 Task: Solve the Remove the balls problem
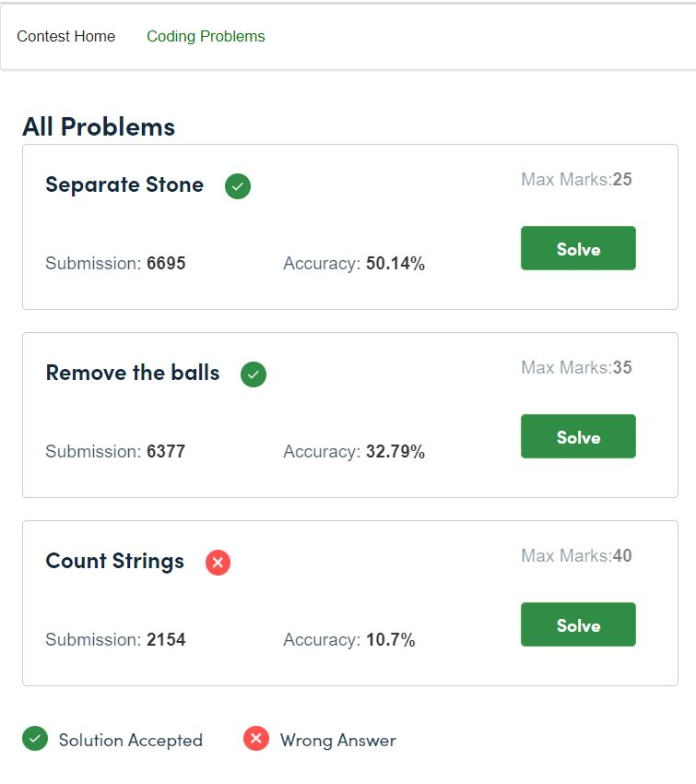pyautogui.click(x=578, y=436)
